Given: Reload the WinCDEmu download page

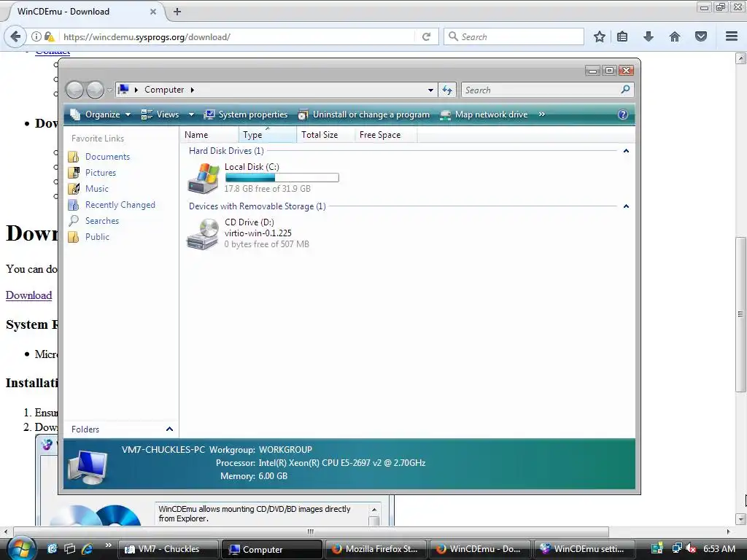Looking at the screenshot, I should [x=426, y=36].
